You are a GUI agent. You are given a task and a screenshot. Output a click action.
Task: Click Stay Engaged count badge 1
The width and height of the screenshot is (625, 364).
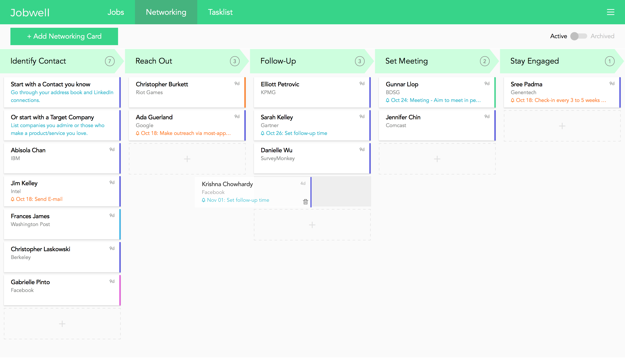(610, 61)
